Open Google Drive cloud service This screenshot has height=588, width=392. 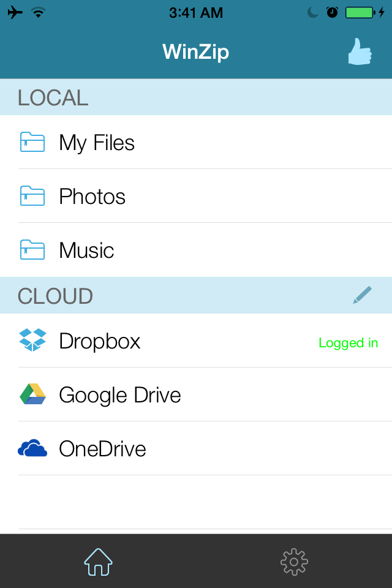196,394
